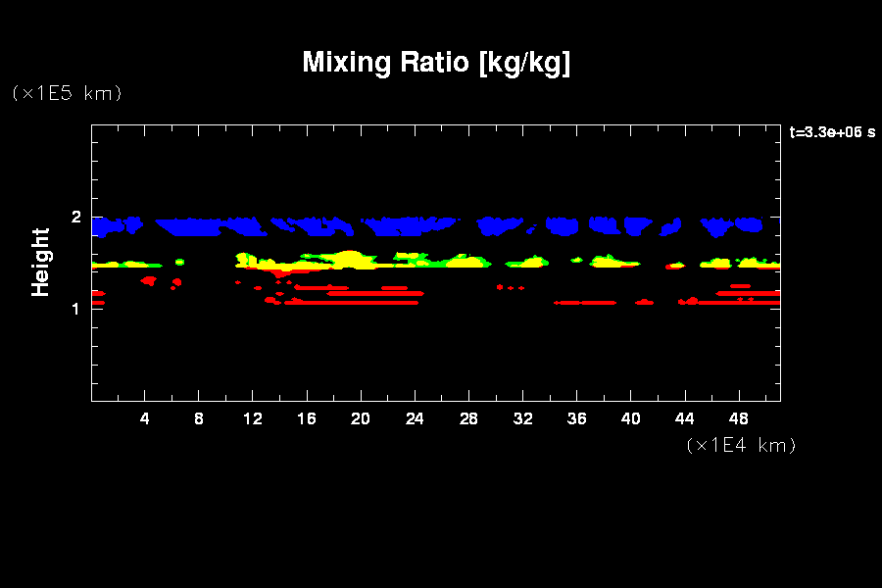Select the x-axis tick label "36"
Screen dimensions: 882x588
click(x=576, y=418)
